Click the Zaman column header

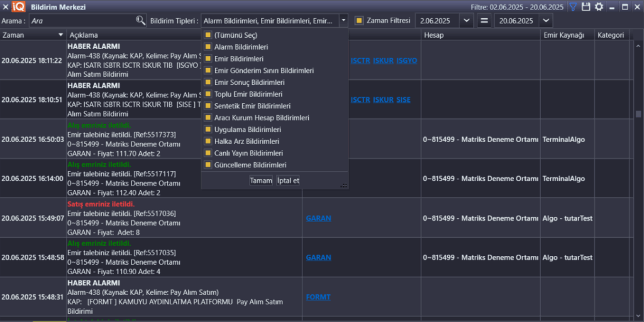pyautogui.click(x=33, y=35)
